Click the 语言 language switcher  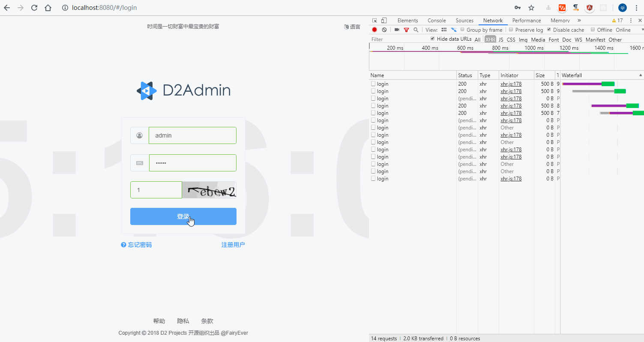point(352,26)
